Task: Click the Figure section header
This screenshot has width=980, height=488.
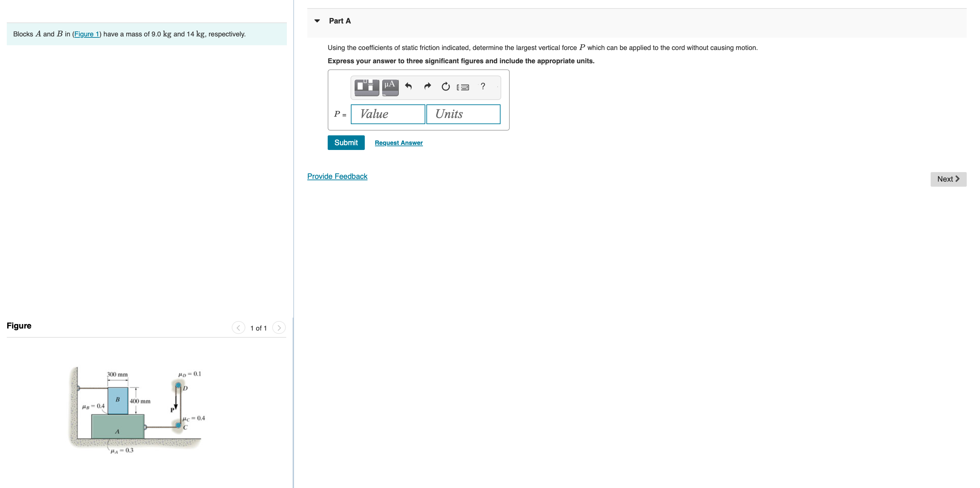Action: click(19, 325)
